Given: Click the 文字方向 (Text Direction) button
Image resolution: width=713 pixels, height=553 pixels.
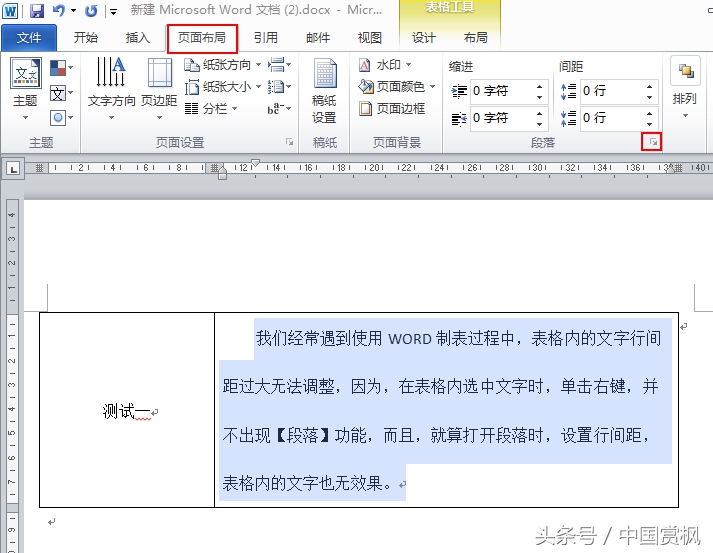Looking at the screenshot, I should pyautogui.click(x=111, y=89).
